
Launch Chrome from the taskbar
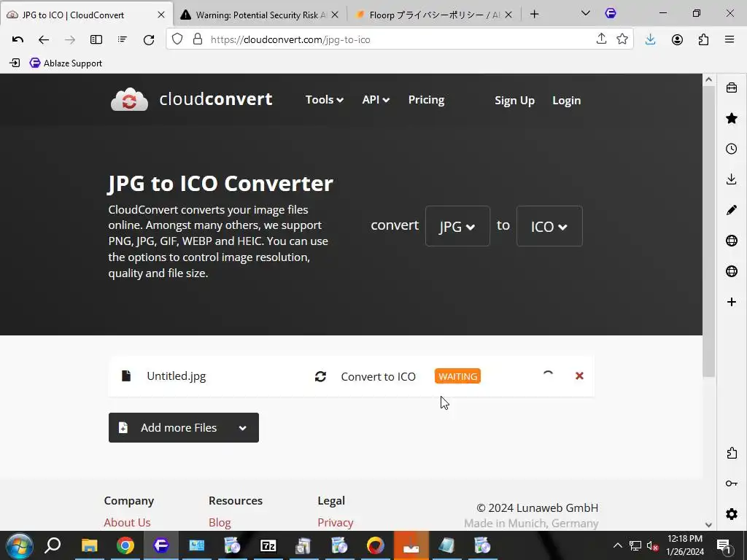pyautogui.click(x=125, y=545)
